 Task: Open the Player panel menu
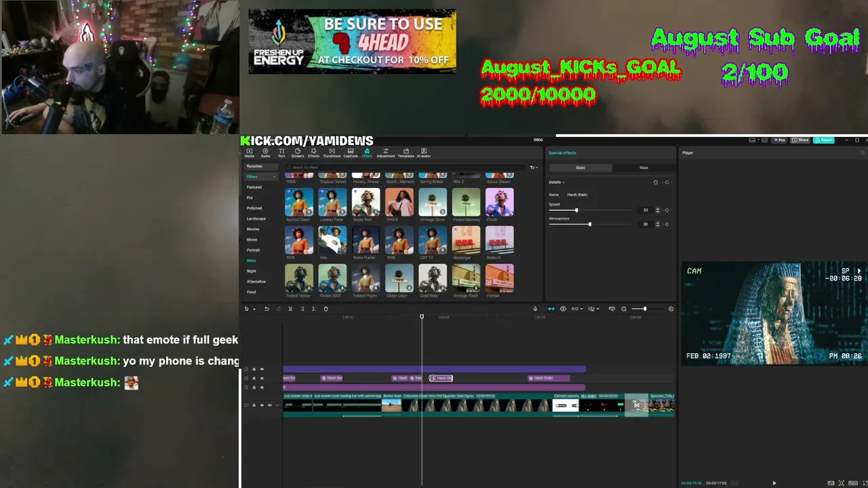863,153
